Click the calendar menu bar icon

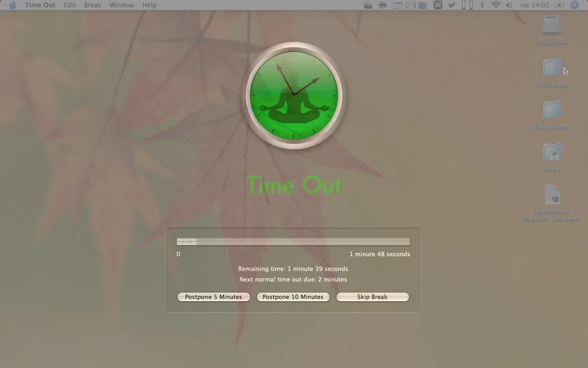coord(397,5)
